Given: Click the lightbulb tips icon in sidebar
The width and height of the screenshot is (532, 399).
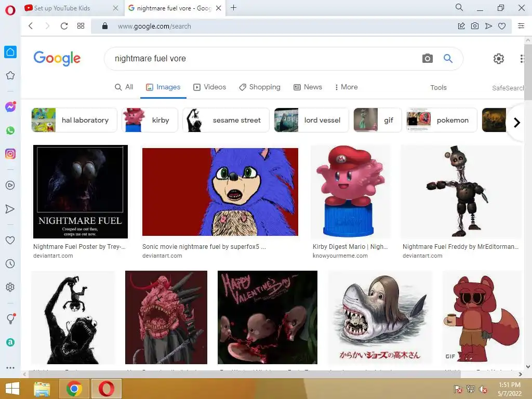Looking at the screenshot, I should click(x=10, y=318).
